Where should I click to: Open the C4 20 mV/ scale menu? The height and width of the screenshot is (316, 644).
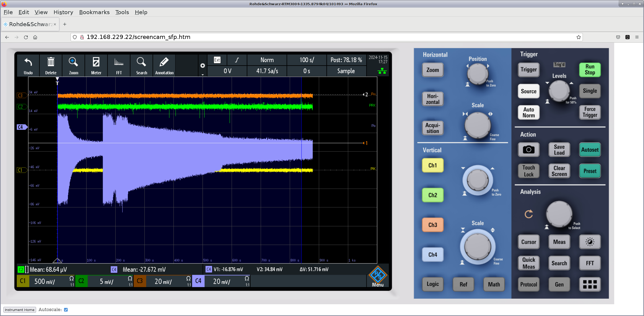click(221, 281)
